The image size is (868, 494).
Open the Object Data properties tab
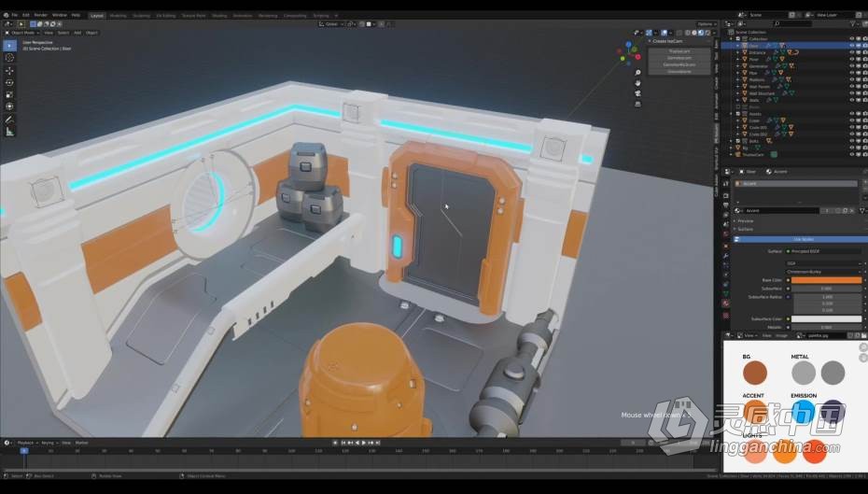coord(726,293)
